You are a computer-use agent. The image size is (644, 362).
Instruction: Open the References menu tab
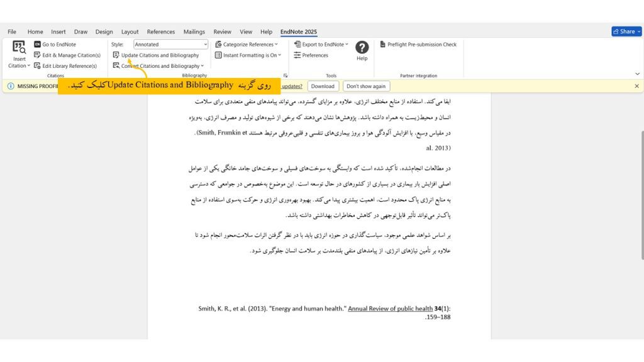pos(161,31)
